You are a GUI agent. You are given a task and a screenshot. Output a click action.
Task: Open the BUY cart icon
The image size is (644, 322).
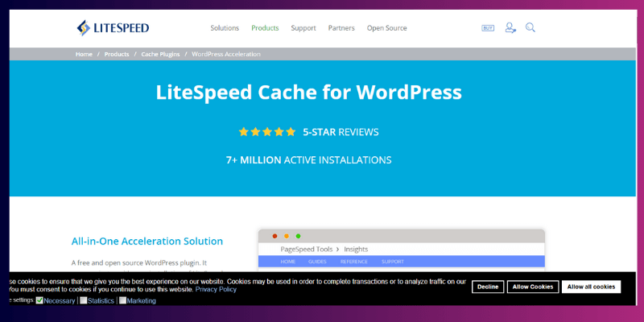[488, 28]
